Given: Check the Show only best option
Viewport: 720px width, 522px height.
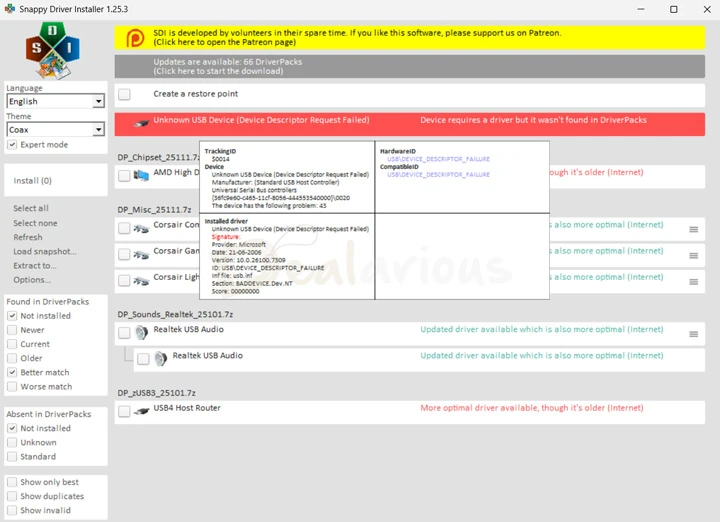Looking at the screenshot, I should (12, 482).
